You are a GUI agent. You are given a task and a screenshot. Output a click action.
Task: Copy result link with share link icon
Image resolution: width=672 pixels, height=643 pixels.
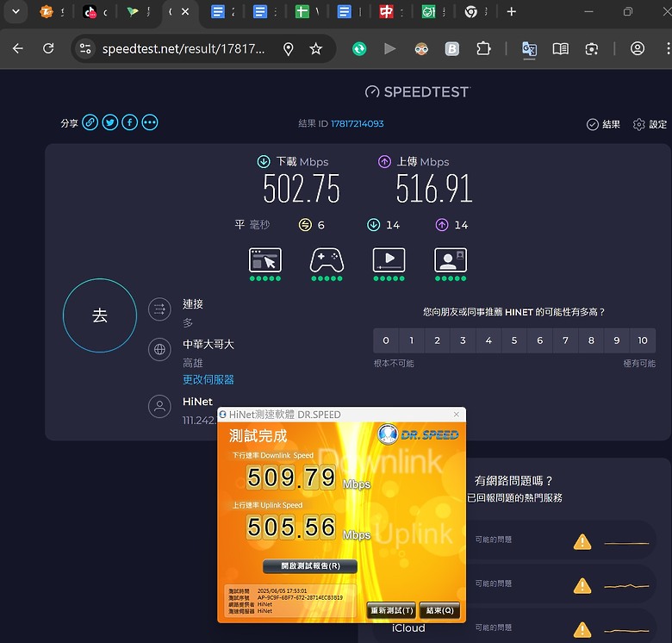tap(90, 122)
